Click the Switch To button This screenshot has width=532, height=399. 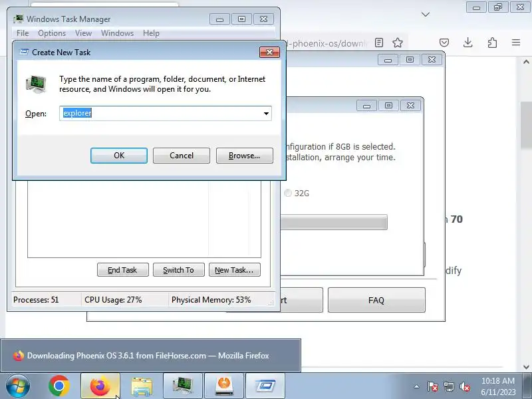point(179,270)
